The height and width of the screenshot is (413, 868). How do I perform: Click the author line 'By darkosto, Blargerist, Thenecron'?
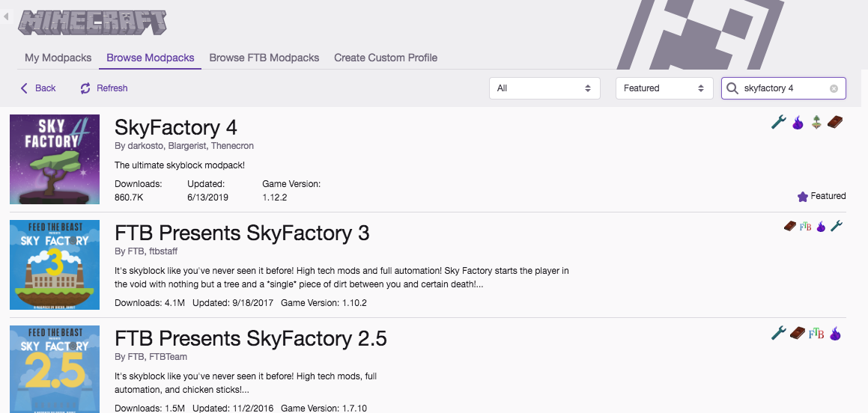[x=183, y=146]
